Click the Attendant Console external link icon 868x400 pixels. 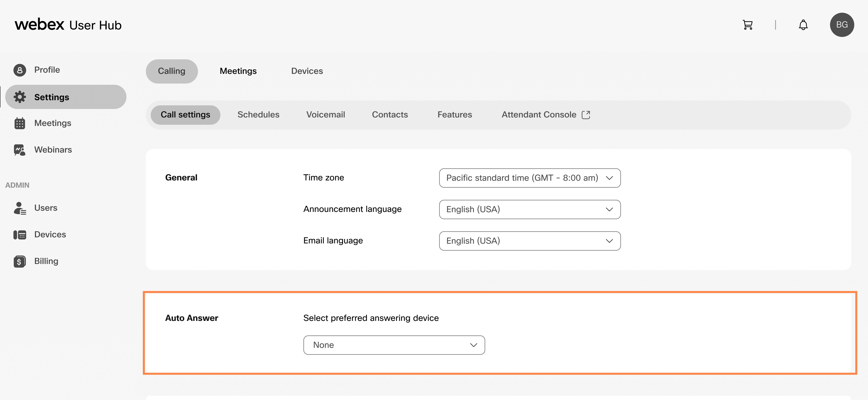click(x=586, y=115)
